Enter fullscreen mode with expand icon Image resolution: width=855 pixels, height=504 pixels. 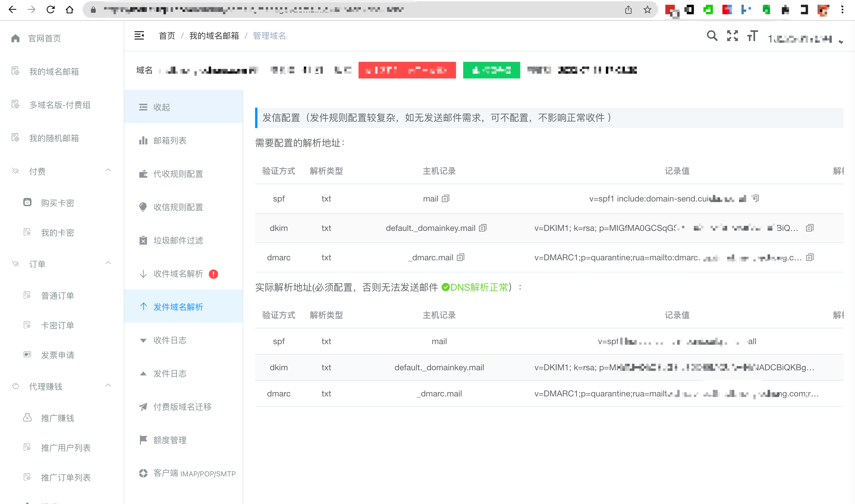pos(733,35)
